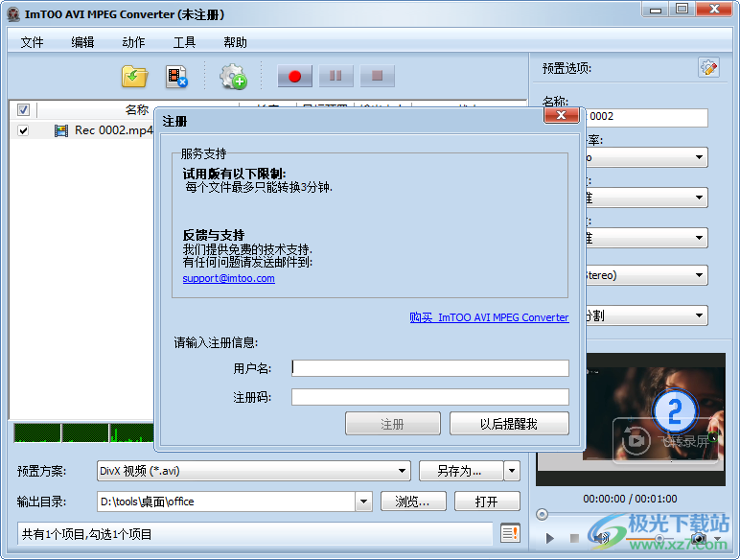Expand the 预置方案 DivX dropdown
This screenshot has height=560, width=740.
tap(402, 471)
